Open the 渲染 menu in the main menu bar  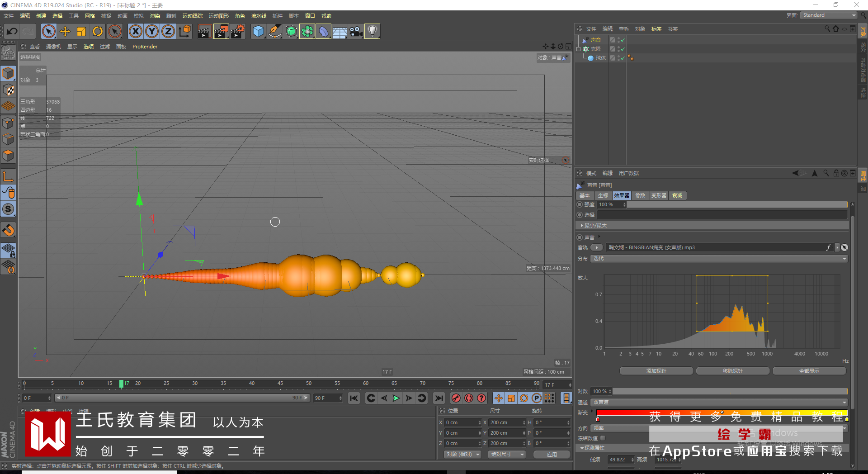(155, 16)
